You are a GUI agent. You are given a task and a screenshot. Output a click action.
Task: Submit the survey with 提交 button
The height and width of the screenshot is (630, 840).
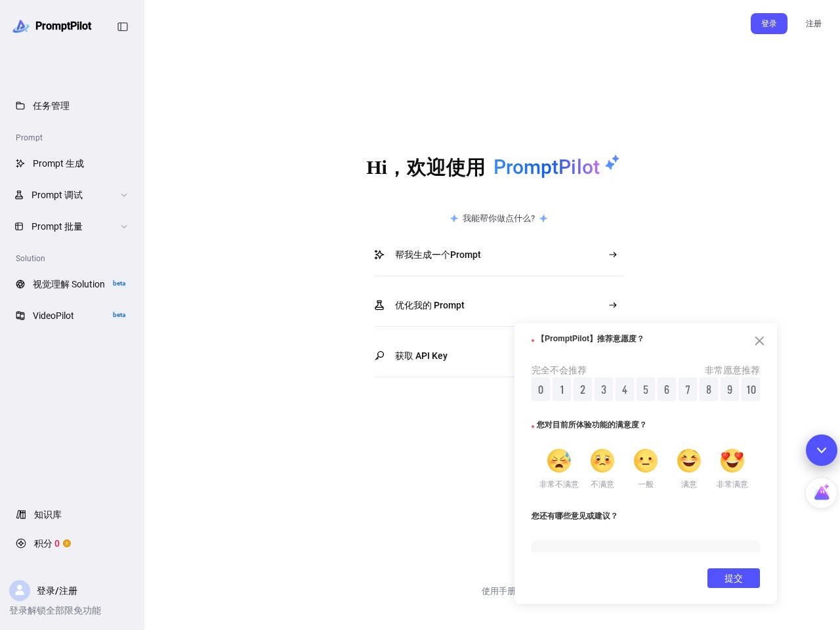pos(734,578)
